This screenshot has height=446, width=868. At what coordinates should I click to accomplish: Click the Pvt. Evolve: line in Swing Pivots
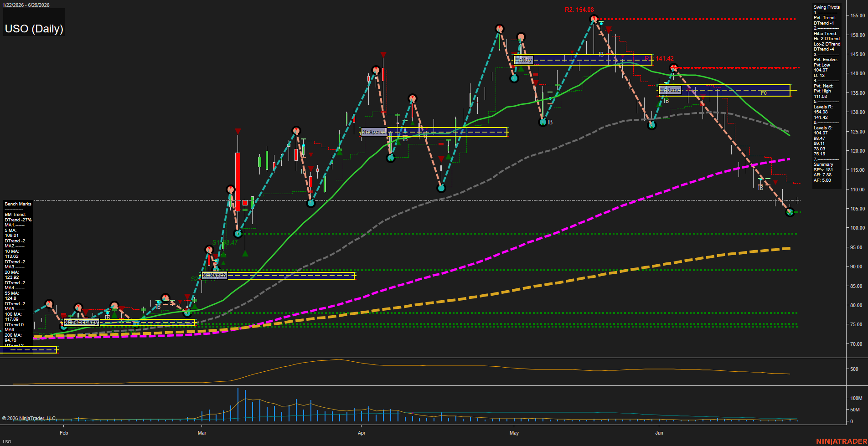click(x=826, y=60)
